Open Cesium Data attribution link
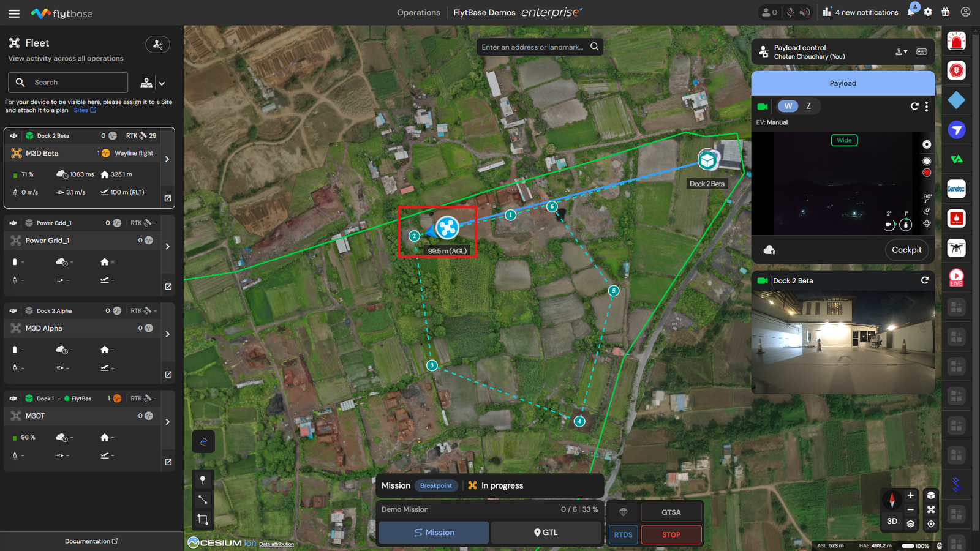Image resolution: width=980 pixels, height=551 pixels. click(x=276, y=544)
